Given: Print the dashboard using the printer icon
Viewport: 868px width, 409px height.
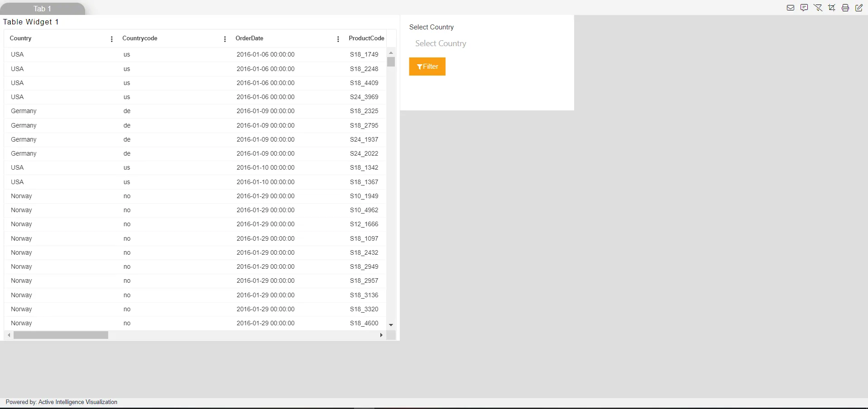Looking at the screenshot, I should [845, 8].
